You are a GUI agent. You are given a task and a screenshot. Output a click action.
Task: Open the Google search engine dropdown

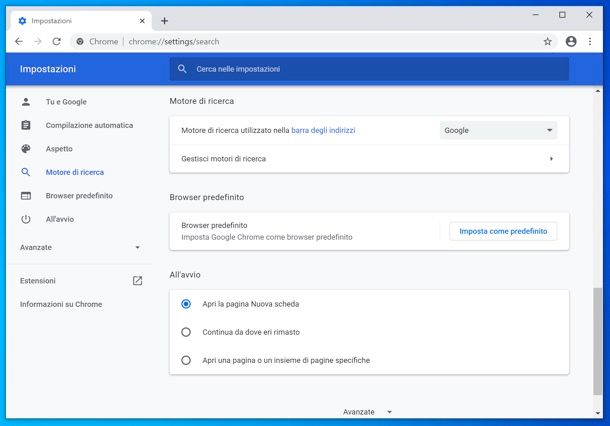(498, 130)
